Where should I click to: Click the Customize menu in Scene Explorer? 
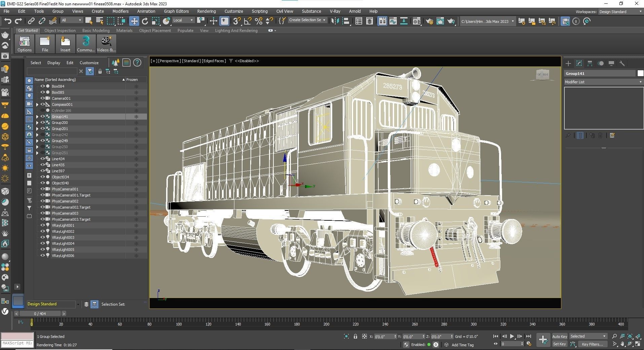(89, 63)
